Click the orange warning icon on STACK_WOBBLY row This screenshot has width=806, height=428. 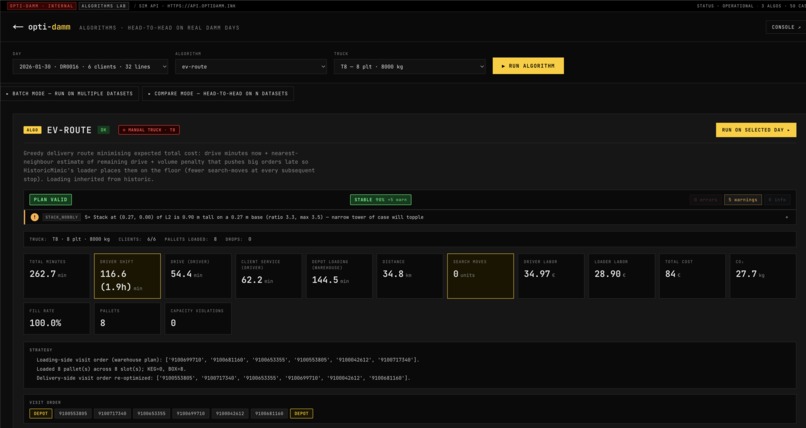[34, 217]
